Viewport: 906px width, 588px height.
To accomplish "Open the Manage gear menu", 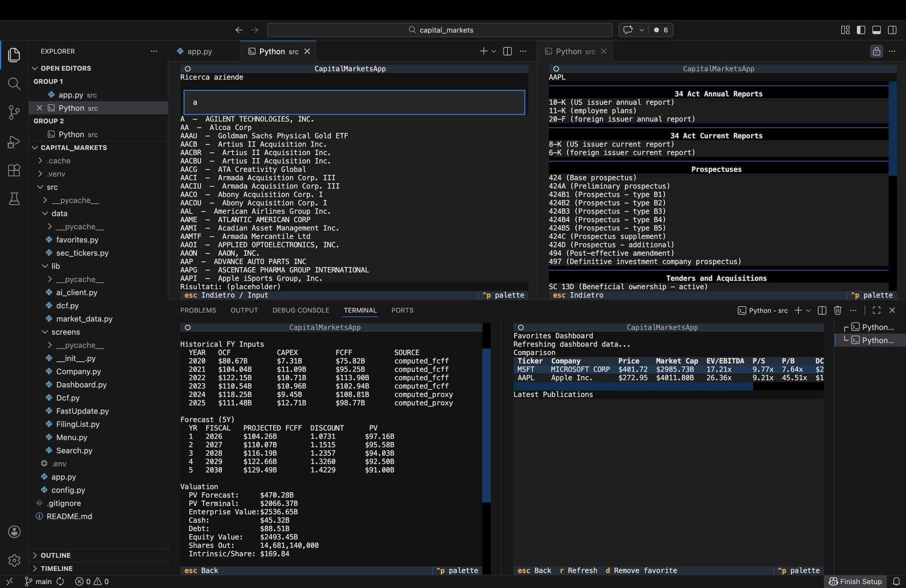I will click(x=14, y=560).
